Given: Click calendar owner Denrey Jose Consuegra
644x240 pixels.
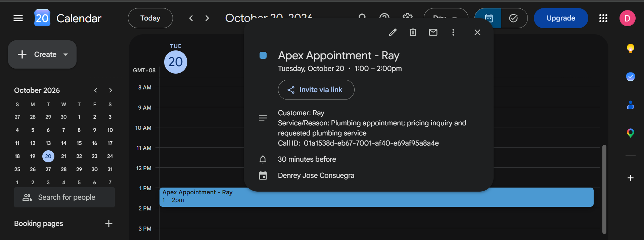Looking at the screenshot, I should click(x=316, y=175).
